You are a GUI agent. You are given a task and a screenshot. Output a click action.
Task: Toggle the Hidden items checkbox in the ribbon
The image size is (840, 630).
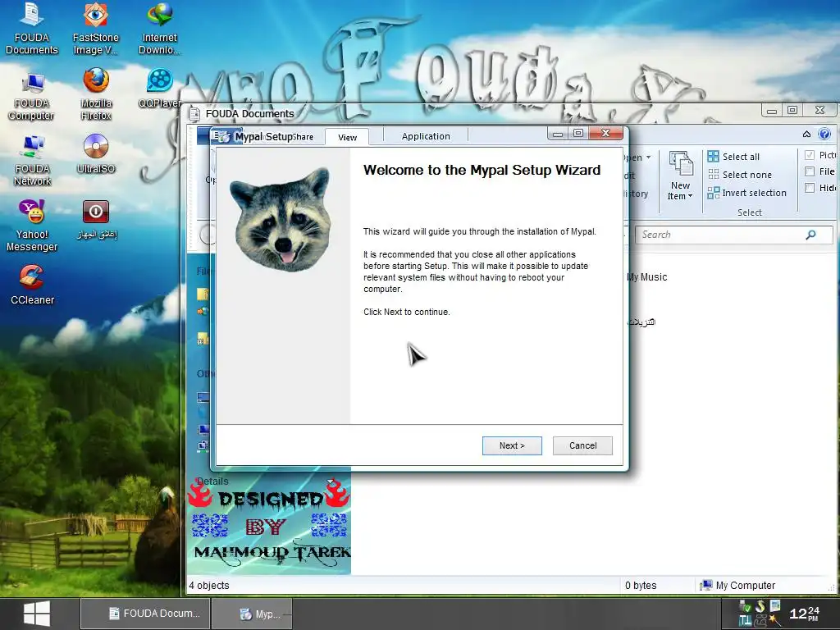point(810,188)
